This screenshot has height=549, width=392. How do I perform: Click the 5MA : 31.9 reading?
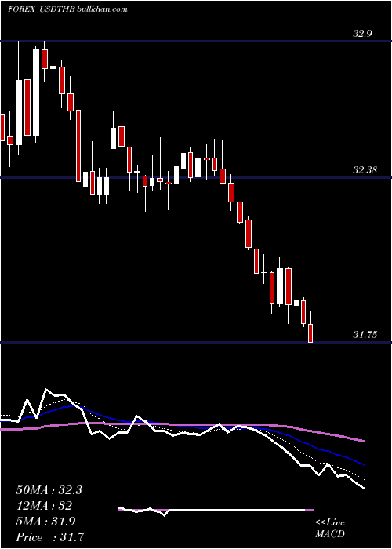[45, 522]
